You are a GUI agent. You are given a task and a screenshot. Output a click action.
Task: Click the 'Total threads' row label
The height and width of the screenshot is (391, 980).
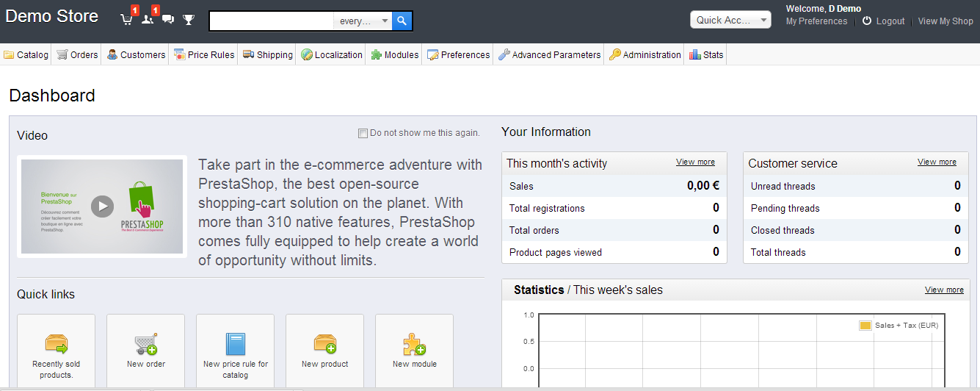click(778, 252)
